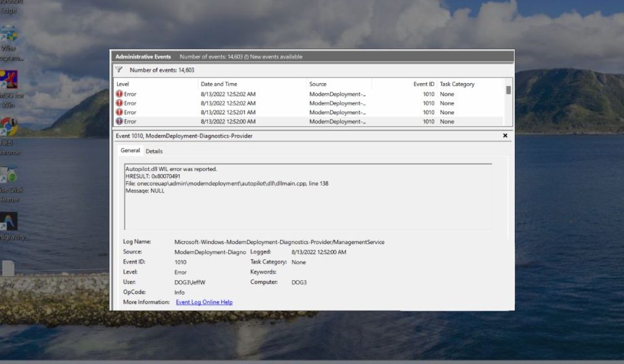Click the Computer value DOG3
This screenshot has height=364, width=624.
click(x=299, y=283)
